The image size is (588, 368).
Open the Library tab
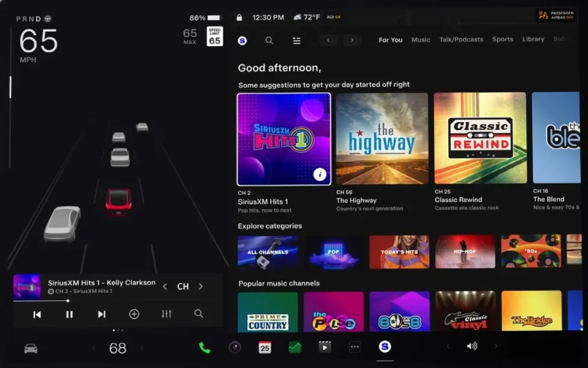pyautogui.click(x=533, y=39)
